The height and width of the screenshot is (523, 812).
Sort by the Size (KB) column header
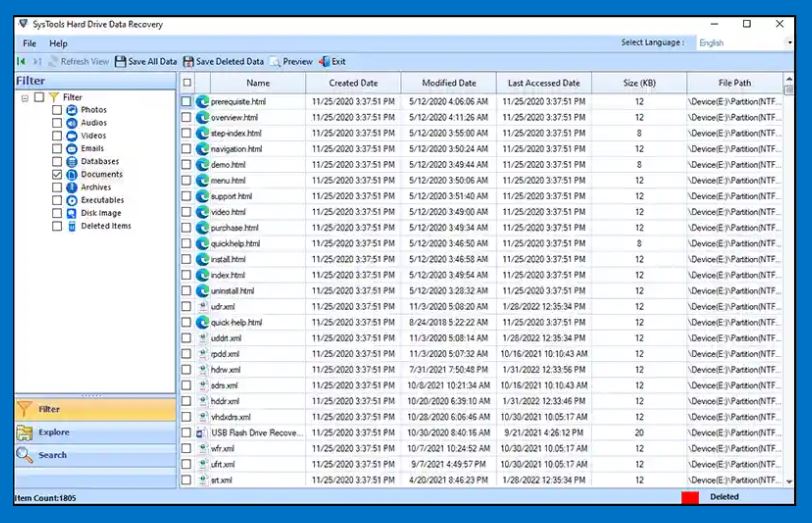point(639,83)
